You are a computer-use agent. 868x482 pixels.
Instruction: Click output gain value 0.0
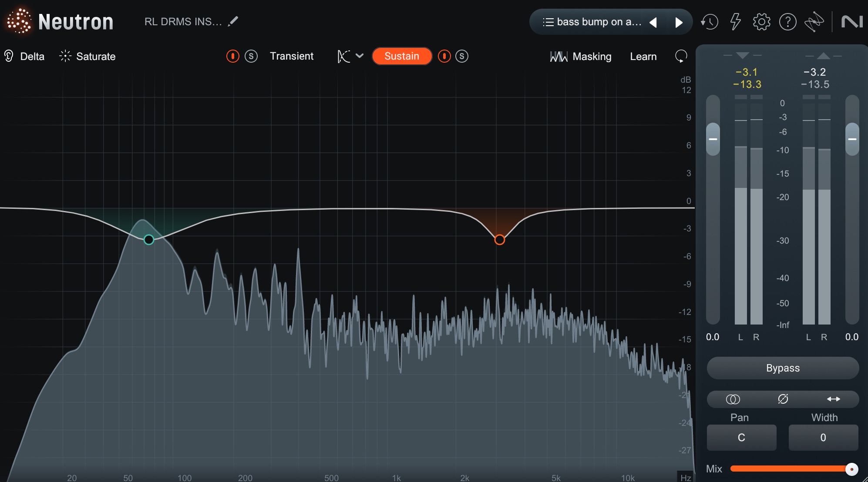(x=852, y=337)
